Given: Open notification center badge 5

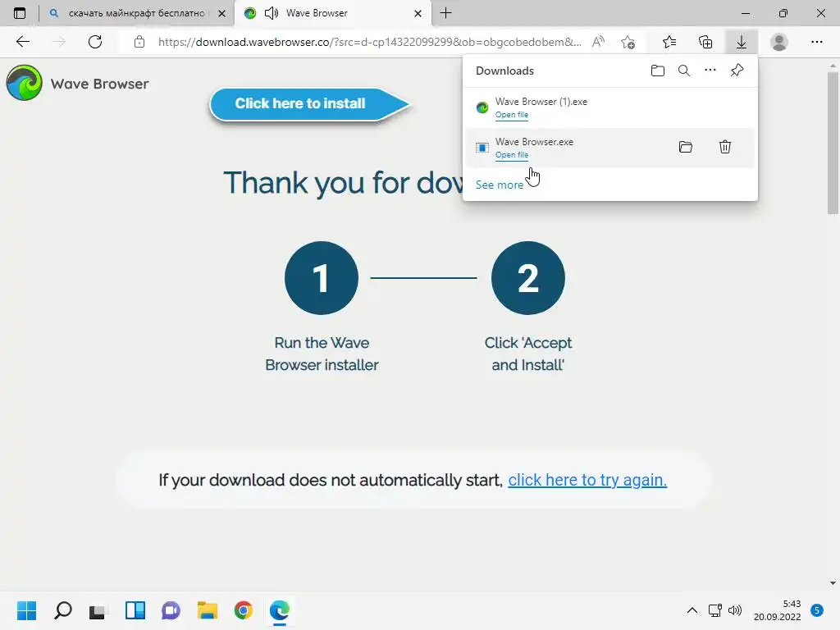Looking at the screenshot, I should (817, 610).
